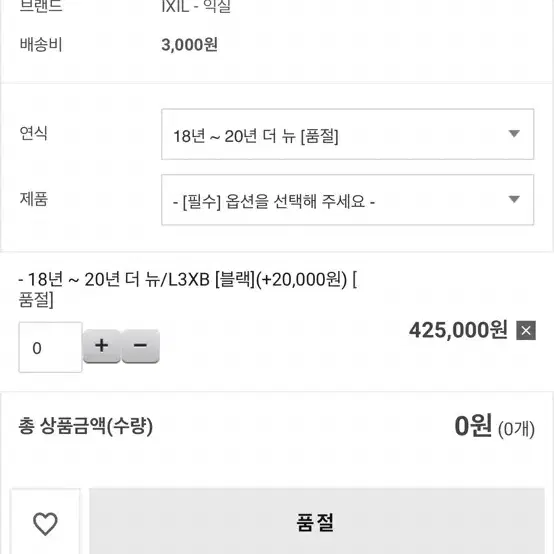
Task: Open the 연식 dropdown showing 18년 ~ 20년 더 뉴
Action: click(347, 134)
